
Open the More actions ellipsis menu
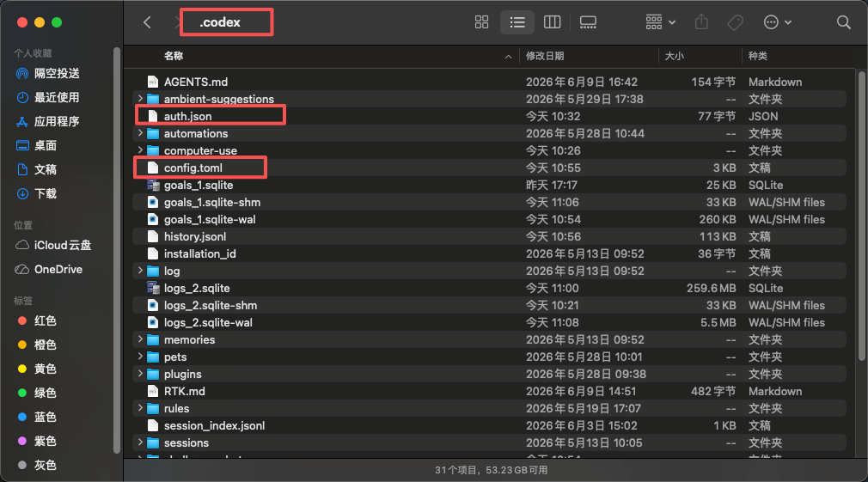click(777, 22)
